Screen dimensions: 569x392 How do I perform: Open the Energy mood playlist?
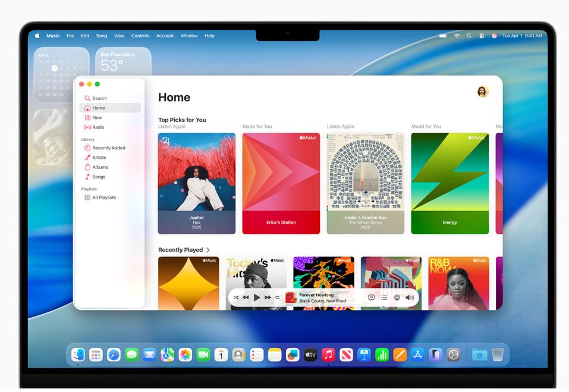tap(450, 183)
